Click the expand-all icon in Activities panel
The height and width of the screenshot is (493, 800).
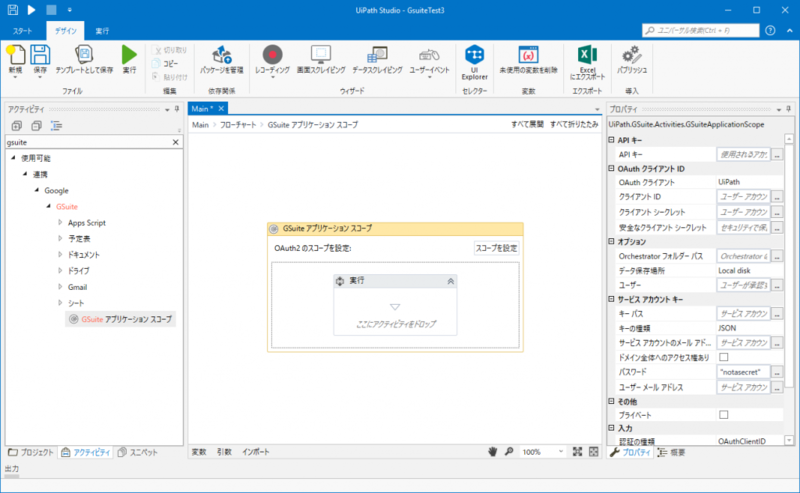point(17,126)
